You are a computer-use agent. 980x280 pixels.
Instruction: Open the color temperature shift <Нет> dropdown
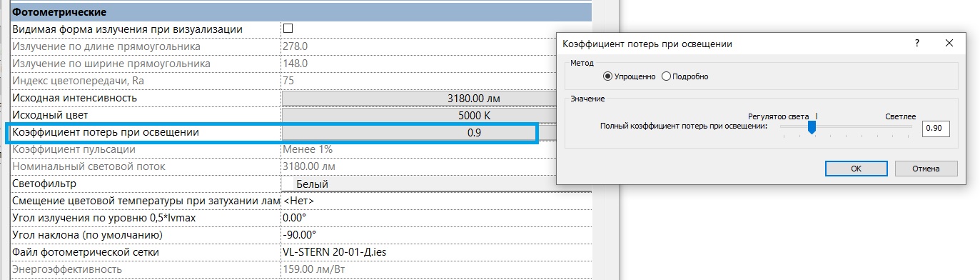tap(437, 201)
